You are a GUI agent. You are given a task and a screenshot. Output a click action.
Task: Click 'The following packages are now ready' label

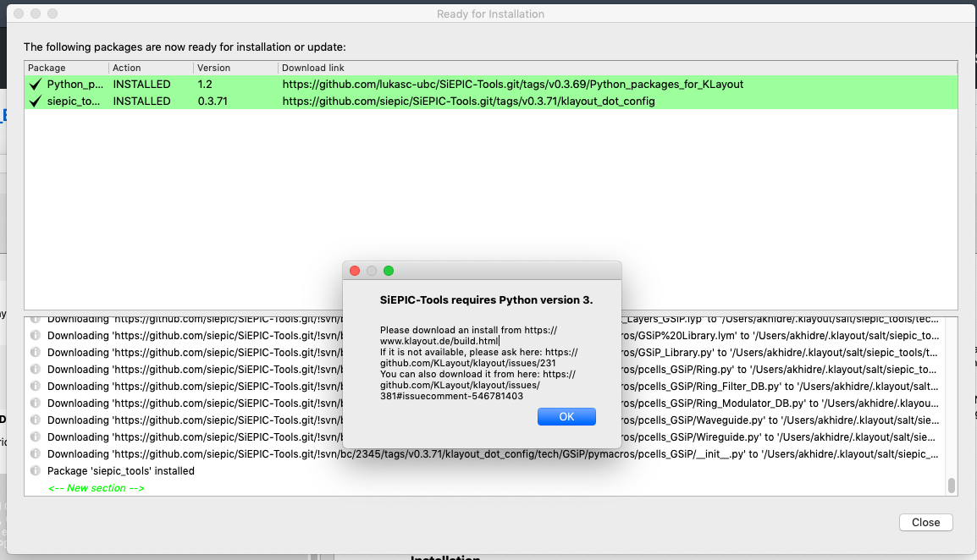coord(185,47)
